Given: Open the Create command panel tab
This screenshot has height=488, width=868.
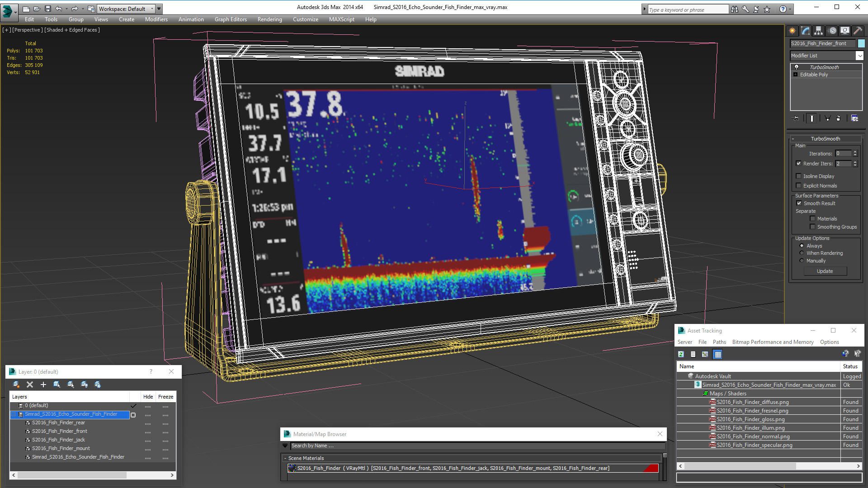Looking at the screenshot, I should pyautogui.click(x=792, y=31).
